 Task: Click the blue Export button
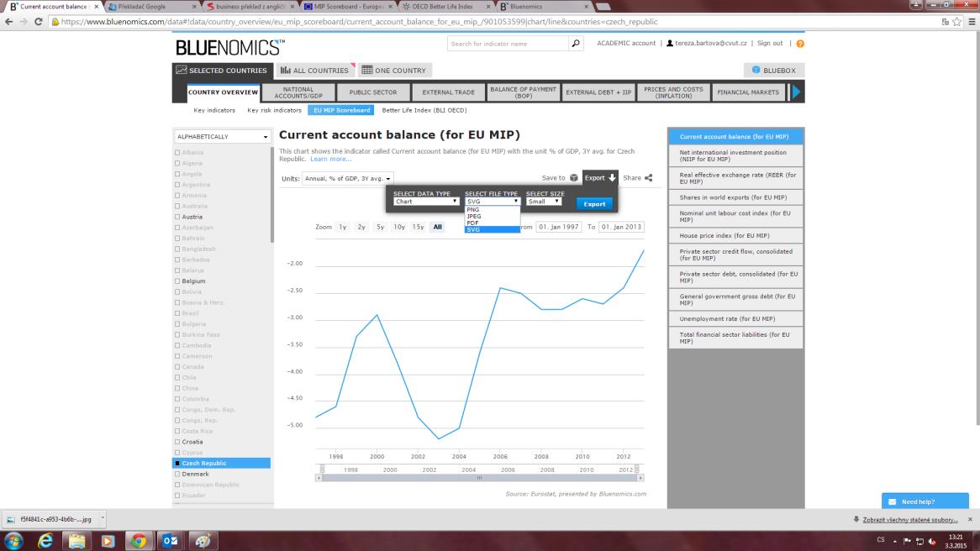[x=594, y=203]
